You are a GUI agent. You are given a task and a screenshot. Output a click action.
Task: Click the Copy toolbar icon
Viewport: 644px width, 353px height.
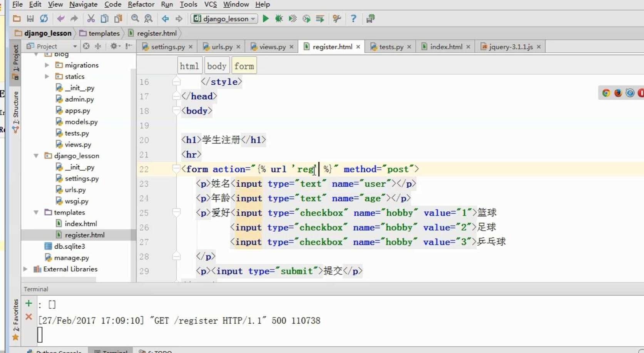(x=104, y=18)
